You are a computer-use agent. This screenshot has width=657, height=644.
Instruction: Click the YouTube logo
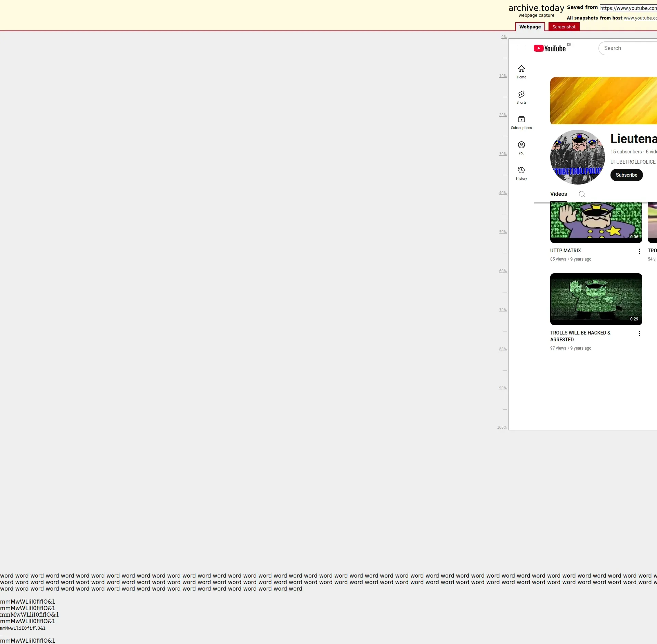(x=550, y=48)
